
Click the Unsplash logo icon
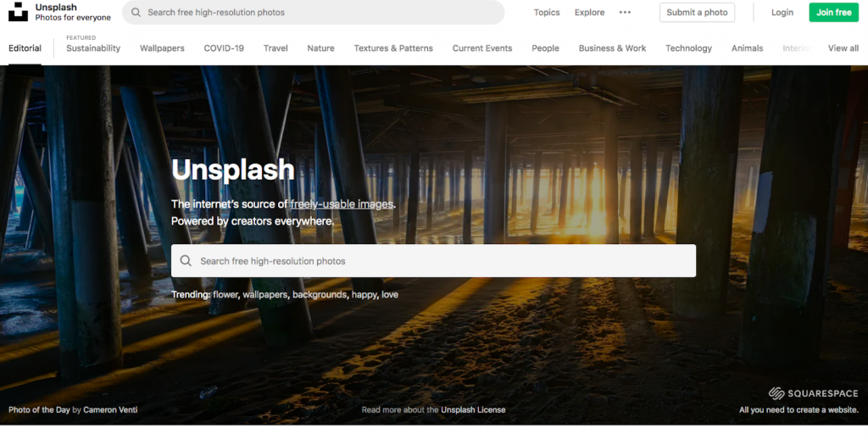coord(18,13)
